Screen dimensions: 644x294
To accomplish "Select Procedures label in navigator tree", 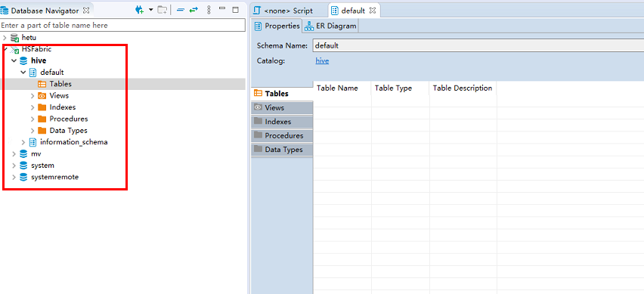I will coord(69,119).
